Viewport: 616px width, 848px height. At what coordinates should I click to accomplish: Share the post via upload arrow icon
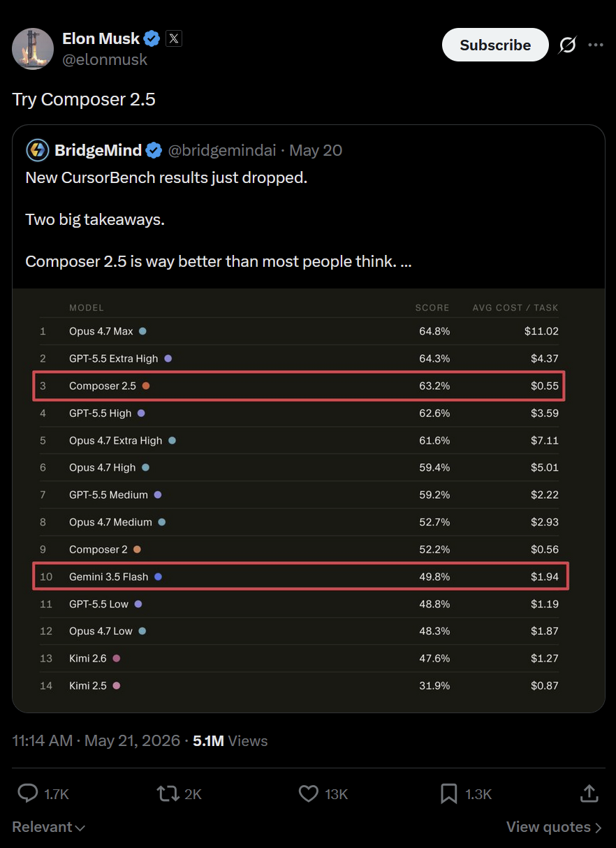point(589,794)
